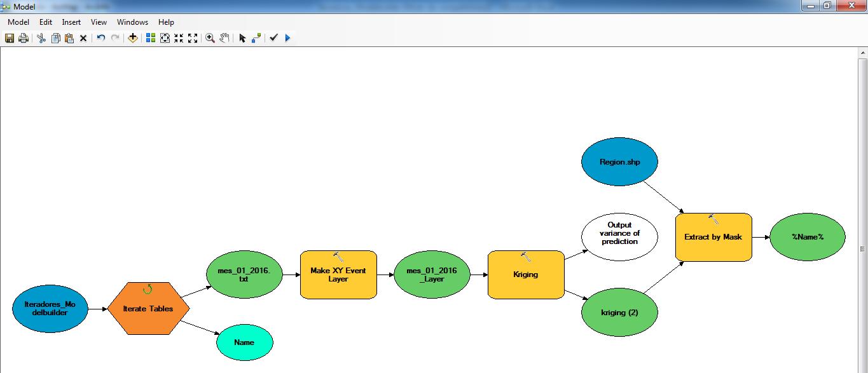Validate the entire model with checkmark
The image size is (868, 373).
pyautogui.click(x=273, y=38)
